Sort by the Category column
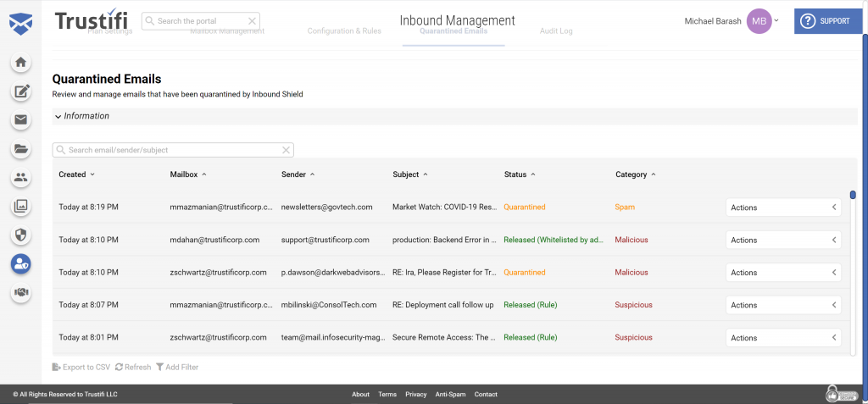 coord(636,174)
